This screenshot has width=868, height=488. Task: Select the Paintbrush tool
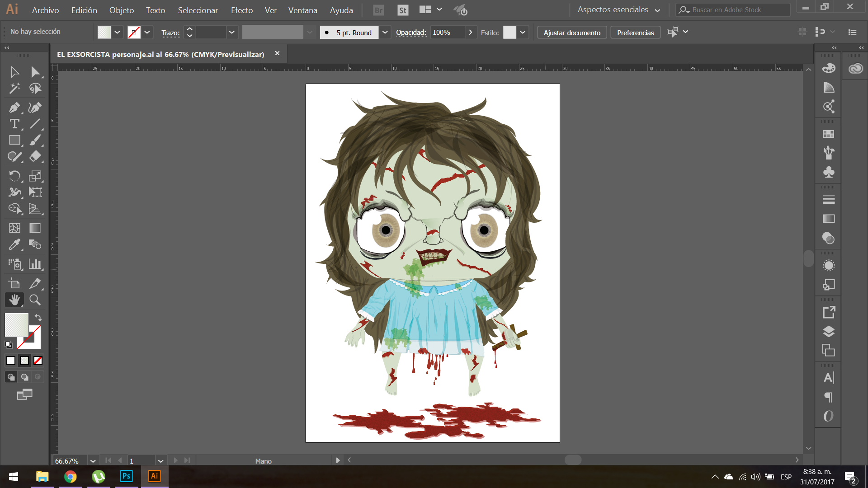tap(35, 140)
